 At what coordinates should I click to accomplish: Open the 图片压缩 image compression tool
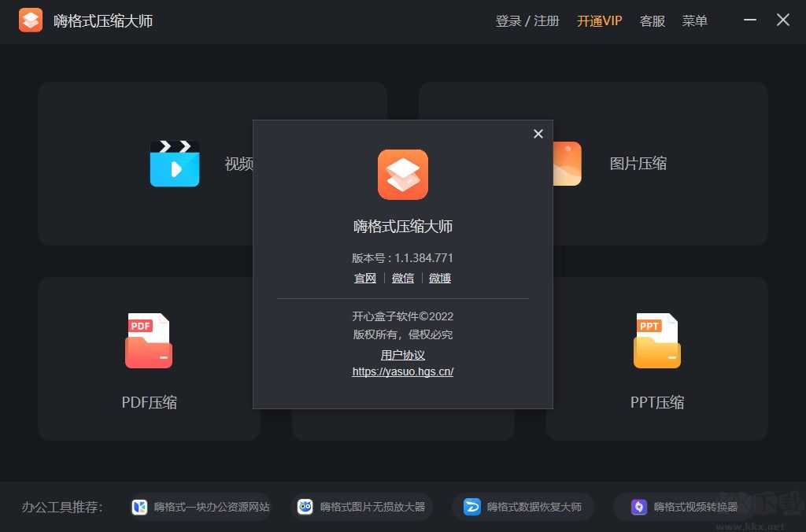click(638, 163)
